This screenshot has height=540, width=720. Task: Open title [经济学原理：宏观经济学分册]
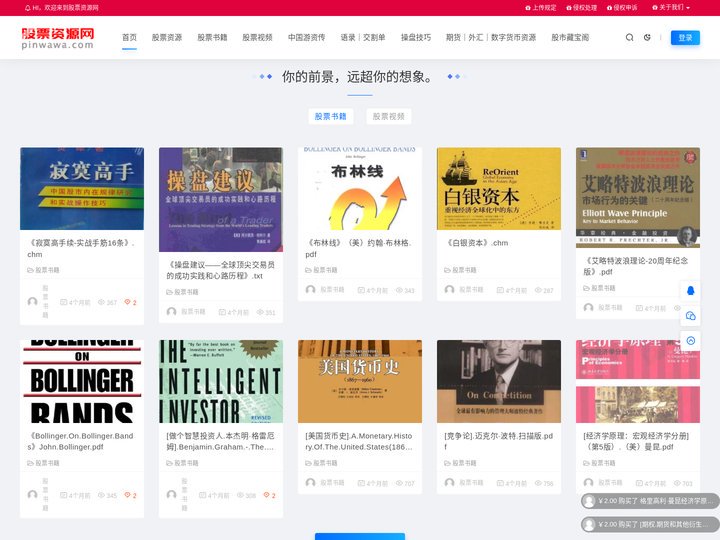pyautogui.click(x=636, y=441)
